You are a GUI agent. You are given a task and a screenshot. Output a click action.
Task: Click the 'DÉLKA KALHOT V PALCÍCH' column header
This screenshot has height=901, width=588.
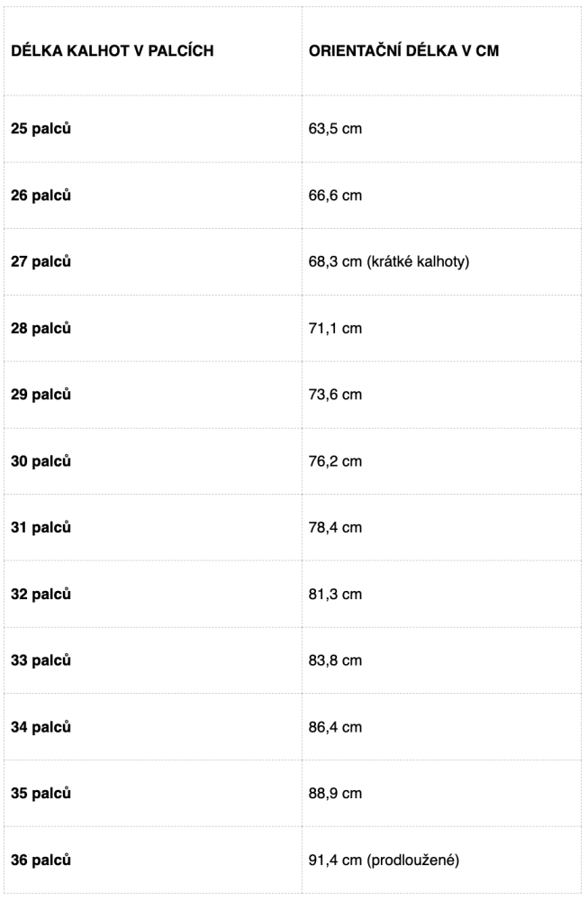(x=112, y=50)
